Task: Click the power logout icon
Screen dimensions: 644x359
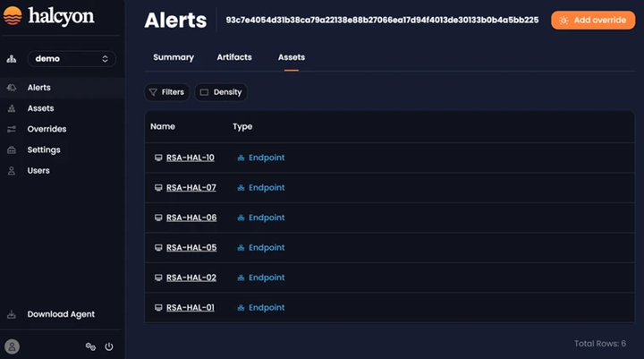Action: (109, 346)
